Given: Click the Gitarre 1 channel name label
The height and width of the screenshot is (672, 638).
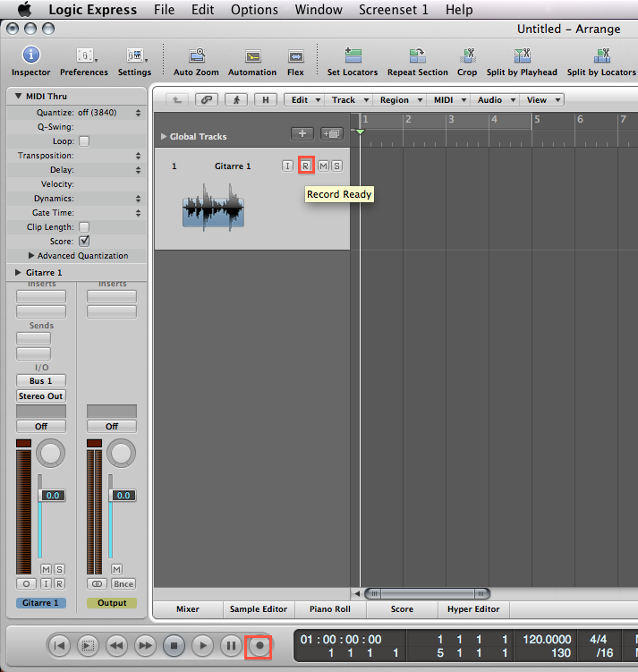Looking at the screenshot, I should tap(40, 602).
